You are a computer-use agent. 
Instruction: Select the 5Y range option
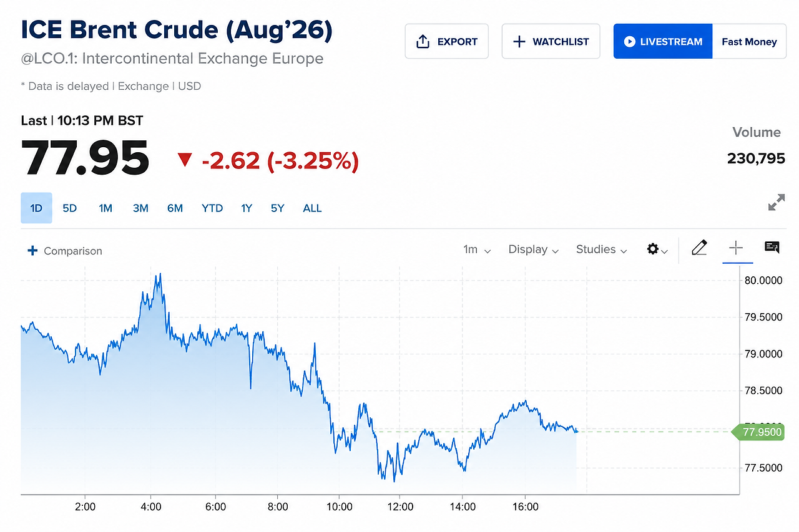click(277, 208)
